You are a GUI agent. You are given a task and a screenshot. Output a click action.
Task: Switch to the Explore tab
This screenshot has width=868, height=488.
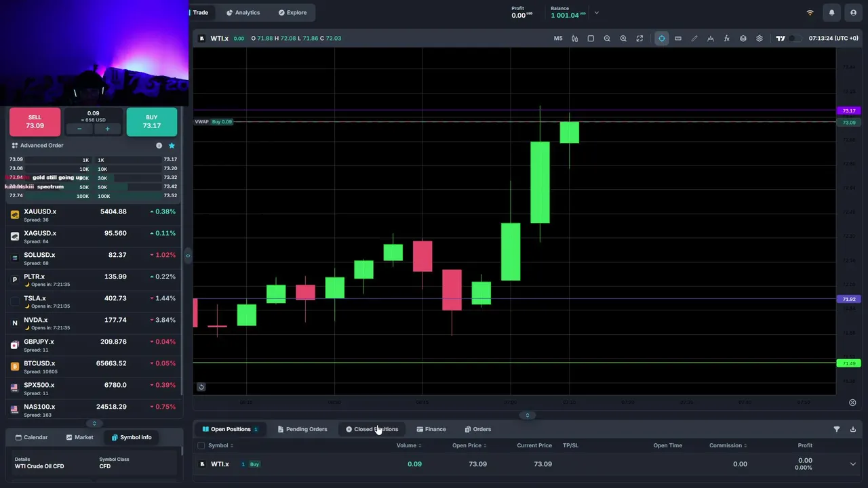click(x=292, y=13)
